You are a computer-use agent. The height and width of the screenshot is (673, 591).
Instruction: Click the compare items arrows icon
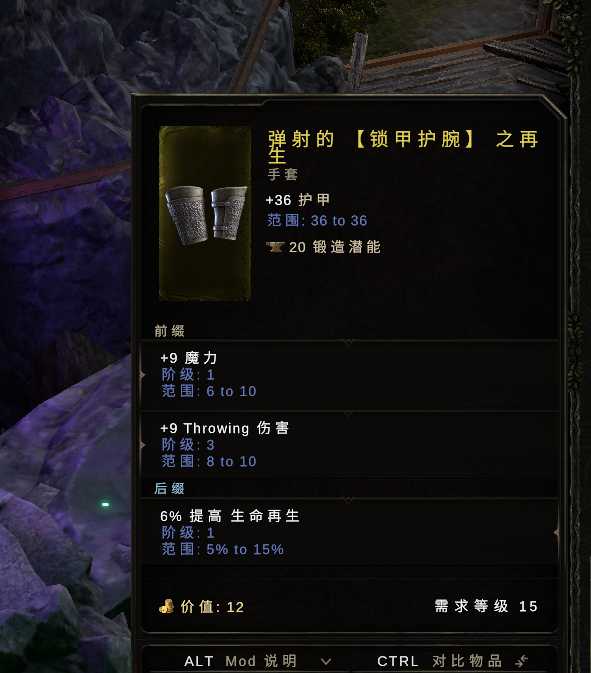(x=522, y=661)
